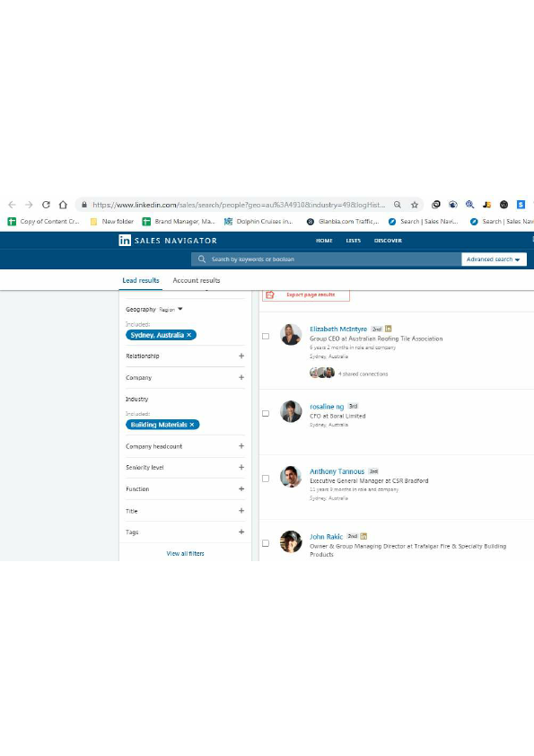This screenshot has height=756, width=534.
Task: Click View all filters link
Action: (x=185, y=553)
